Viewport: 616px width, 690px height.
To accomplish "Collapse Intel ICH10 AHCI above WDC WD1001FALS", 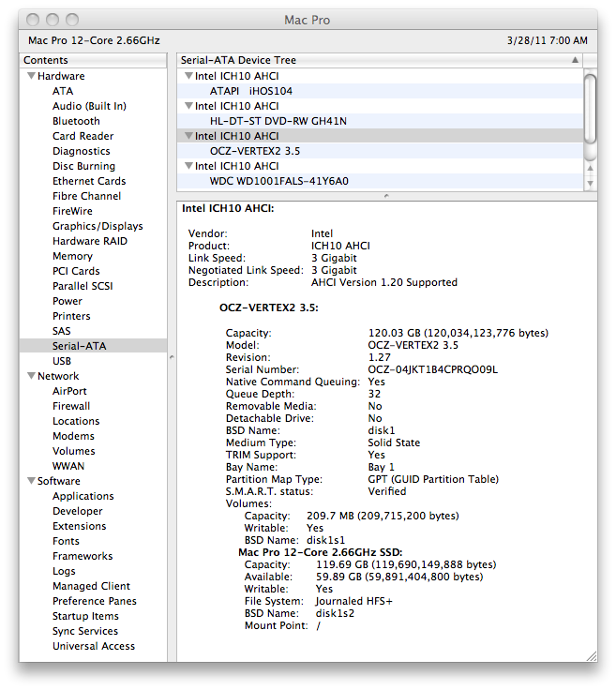I will tap(188, 166).
